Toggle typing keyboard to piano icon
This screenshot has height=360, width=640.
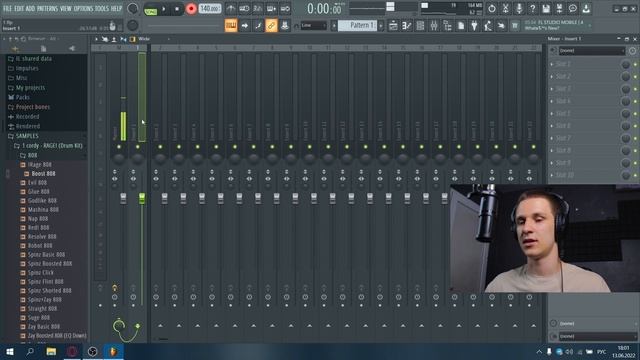click(x=231, y=26)
